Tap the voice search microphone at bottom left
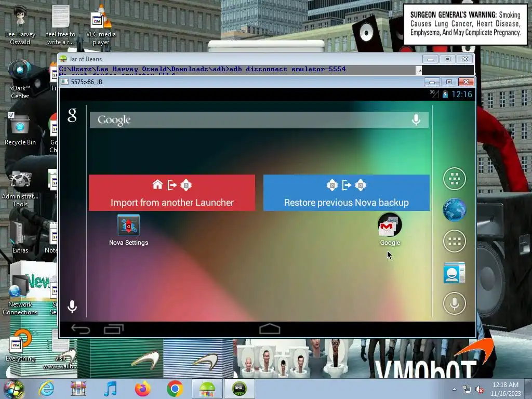The image size is (532, 399). (x=72, y=307)
